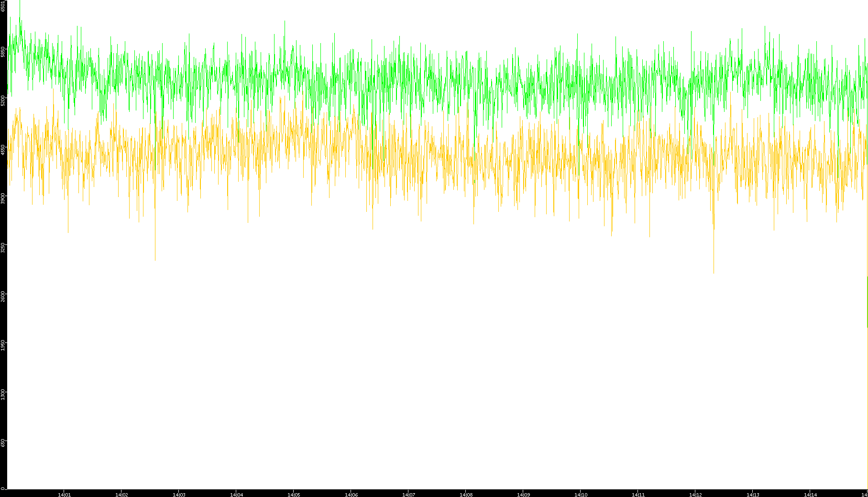Click the 0 origin label on vertical axis
This screenshot has width=868, height=497.
[x=3, y=488]
